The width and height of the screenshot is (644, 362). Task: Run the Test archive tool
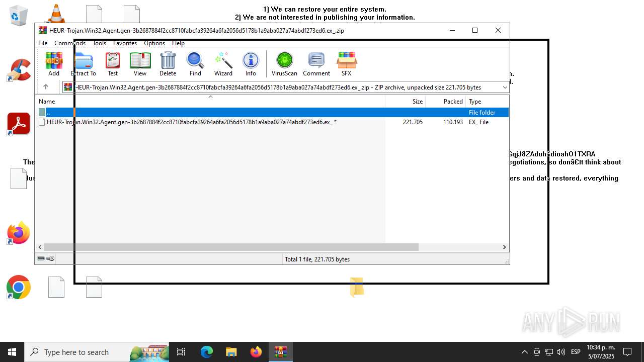coord(112,64)
